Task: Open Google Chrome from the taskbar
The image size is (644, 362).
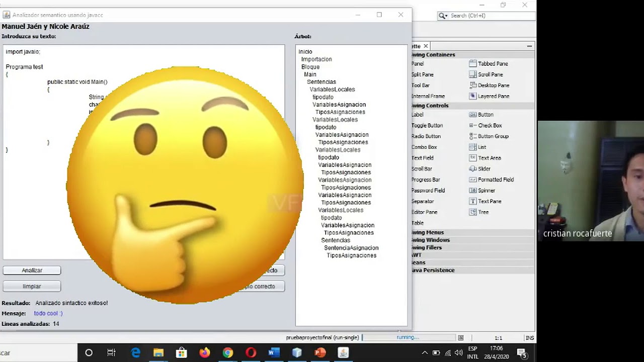Action: click(x=228, y=353)
